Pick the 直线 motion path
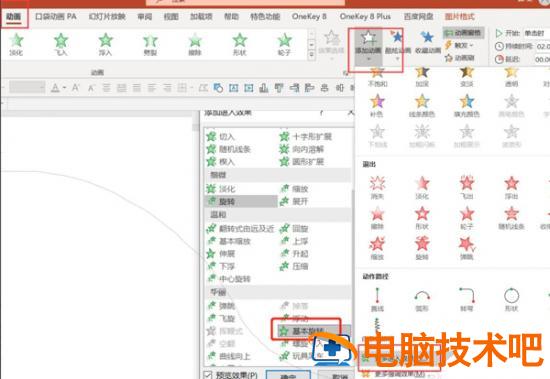This screenshot has width=550, height=379. pyautogui.click(x=377, y=300)
